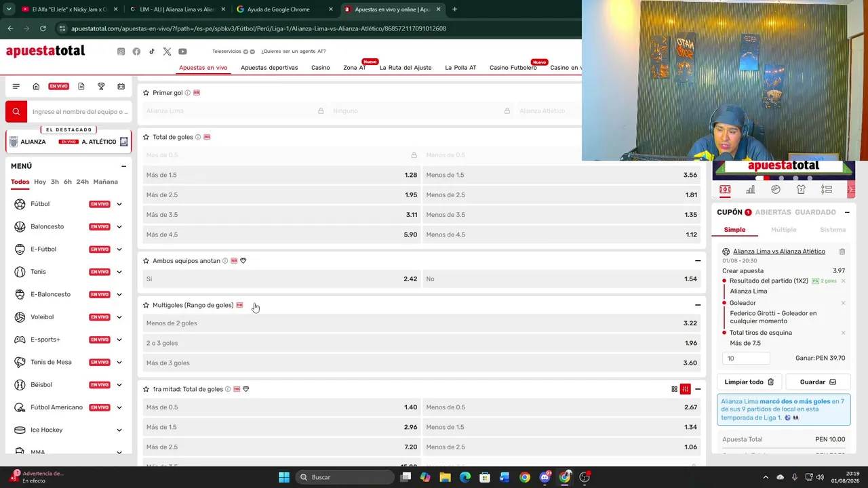868x488 pixels.
Task: Expand the Ice Hockey sport category
Action: (x=119, y=430)
